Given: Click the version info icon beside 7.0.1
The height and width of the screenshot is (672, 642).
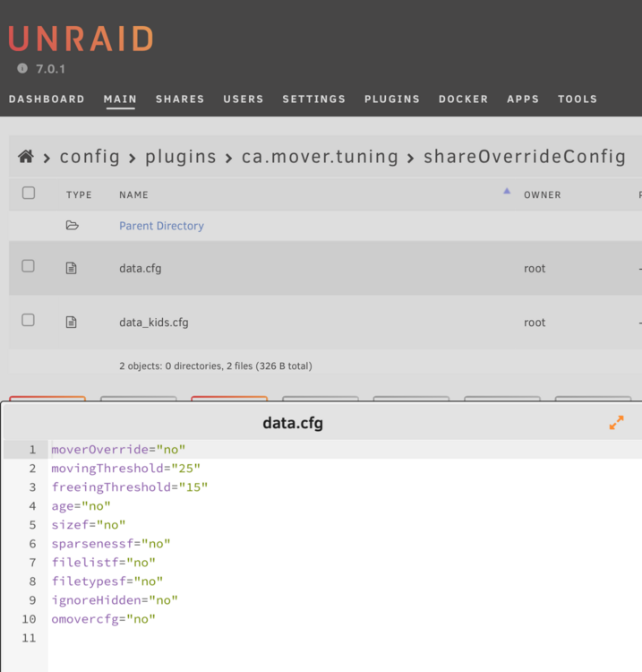Looking at the screenshot, I should coord(22,68).
